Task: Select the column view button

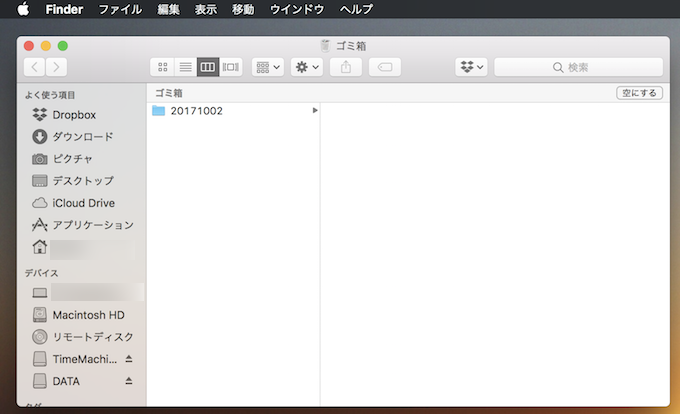Action: (208, 67)
